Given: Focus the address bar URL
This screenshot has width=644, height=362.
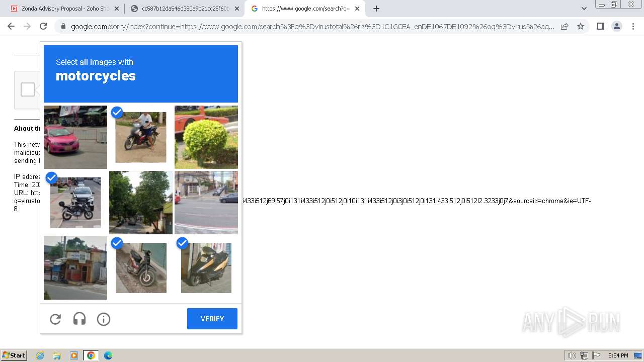Looking at the screenshot, I should 312,27.
